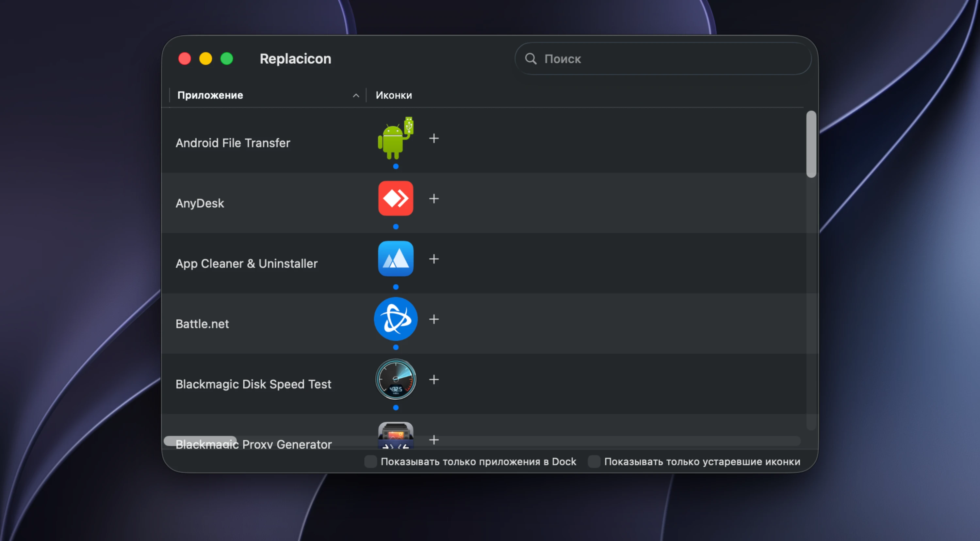Select the Blackmagic Proxy Generator row name
The image size is (980, 541).
[x=253, y=444]
